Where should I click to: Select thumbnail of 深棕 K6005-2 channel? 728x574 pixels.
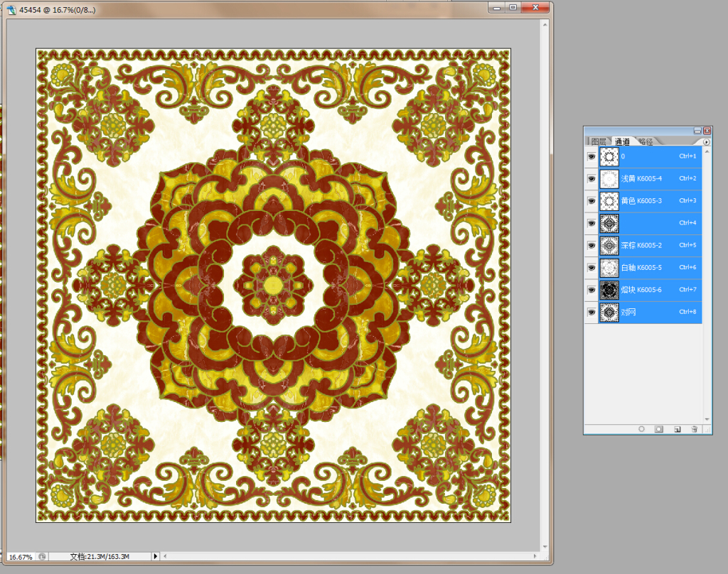coord(609,246)
